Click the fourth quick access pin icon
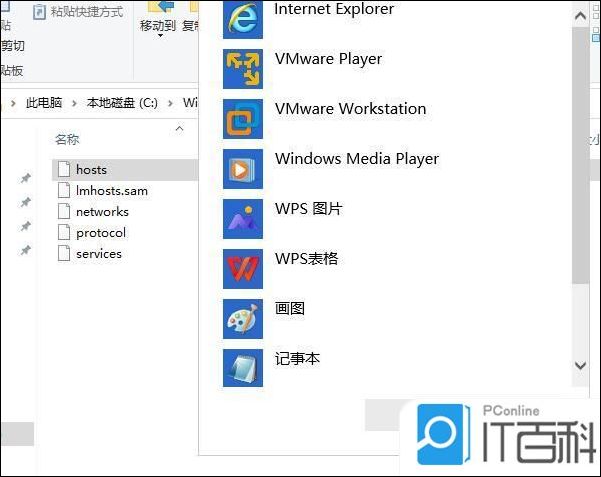The image size is (601, 477). pyautogui.click(x=26, y=250)
